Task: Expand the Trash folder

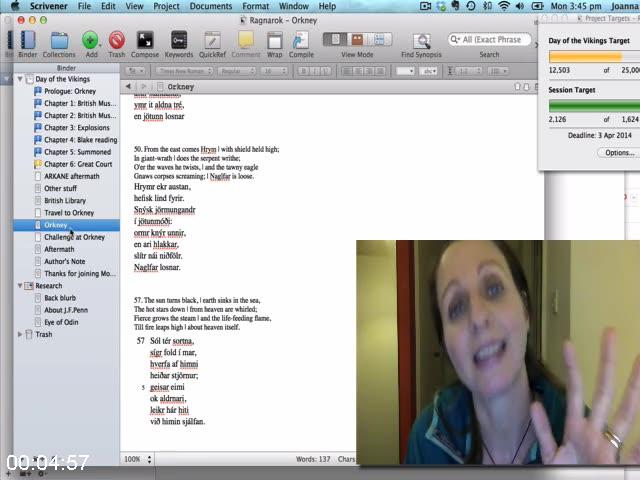Action: point(20,334)
